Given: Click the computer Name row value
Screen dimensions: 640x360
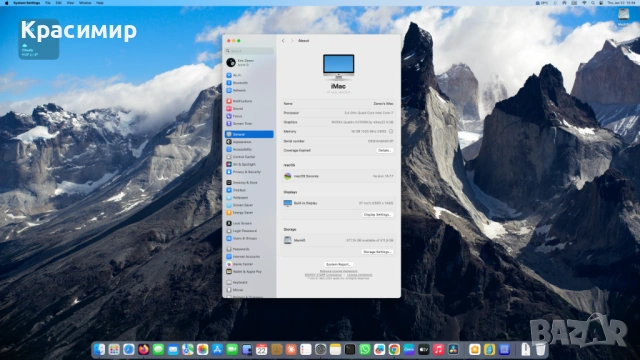Looking at the screenshot, I should (x=383, y=104).
